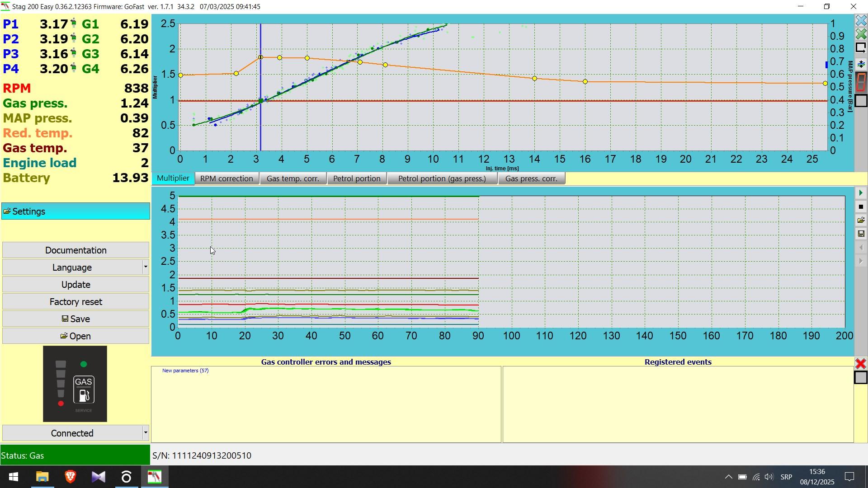The width and height of the screenshot is (868, 488).
Task: Toggle the gray square under segment display
Action: coord(861,101)
